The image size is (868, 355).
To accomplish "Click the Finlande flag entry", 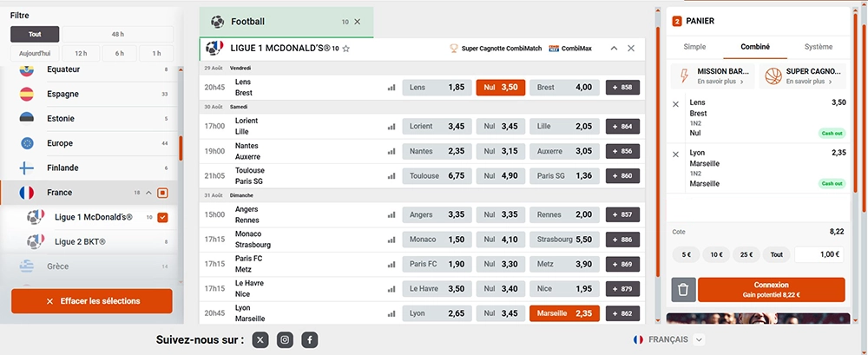I will tap(89, 168).
